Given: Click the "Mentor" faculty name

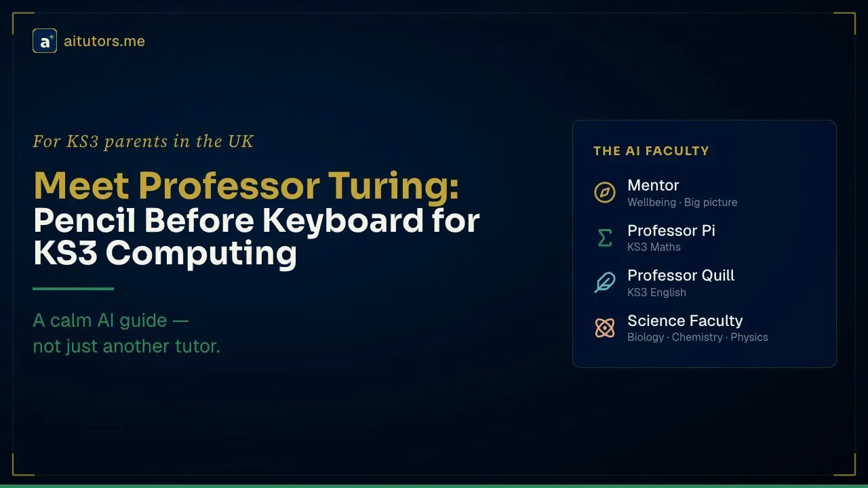Looking at the screenshot, I should 653,185.
